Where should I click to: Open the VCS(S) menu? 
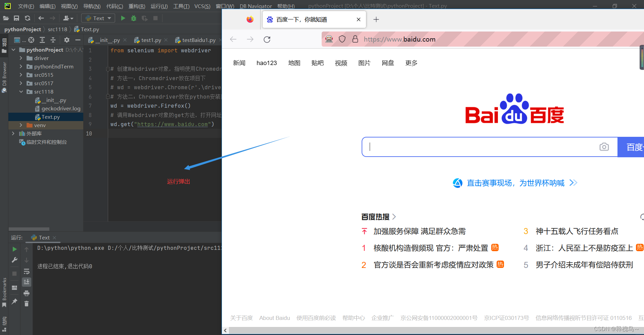pos(202,6)
